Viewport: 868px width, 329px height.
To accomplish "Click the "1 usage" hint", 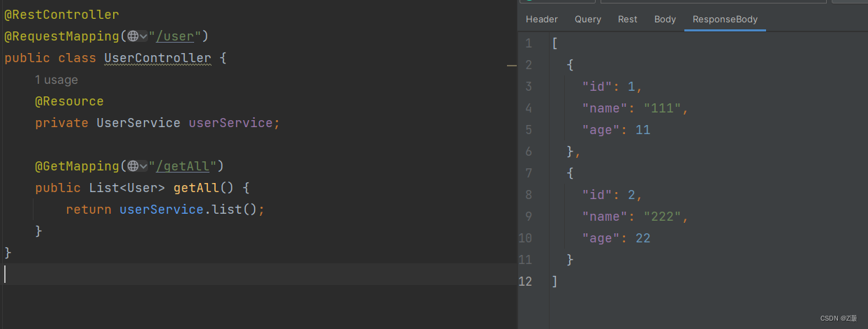I will click(x=57, y=80).
